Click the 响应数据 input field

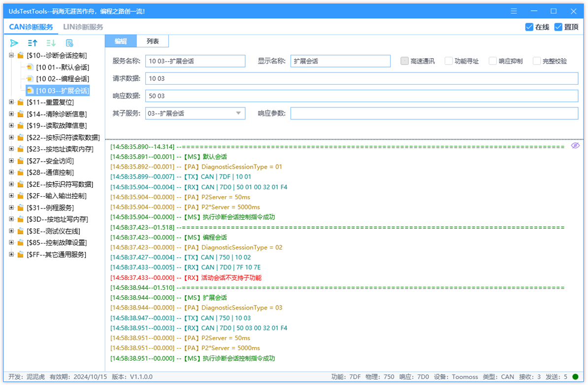pos(362,96)
